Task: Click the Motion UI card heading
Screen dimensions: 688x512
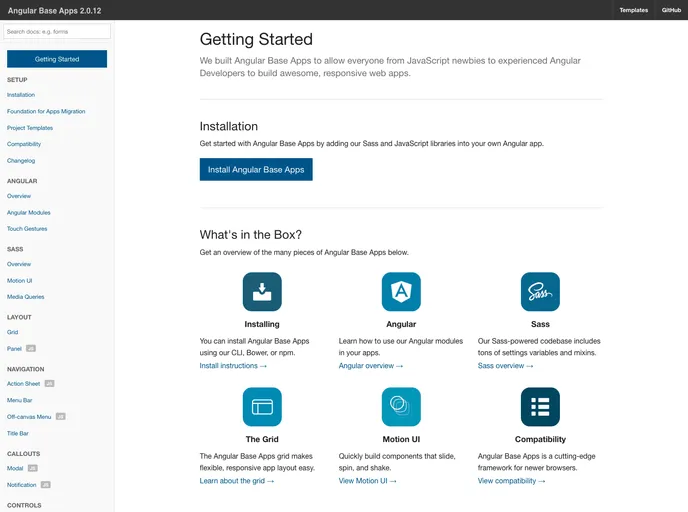Action: pos(401,439)
